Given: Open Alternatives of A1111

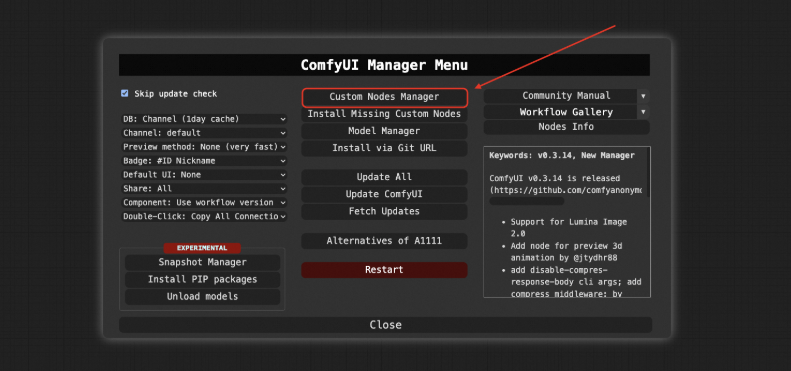Looking at the screenshot, I should pos(384,241).
